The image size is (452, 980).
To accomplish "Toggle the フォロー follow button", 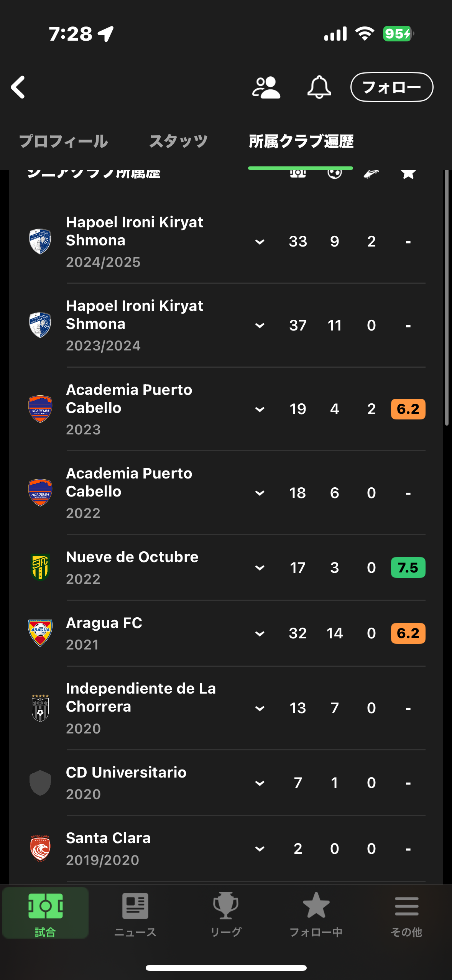I will (x=391, y=87).
